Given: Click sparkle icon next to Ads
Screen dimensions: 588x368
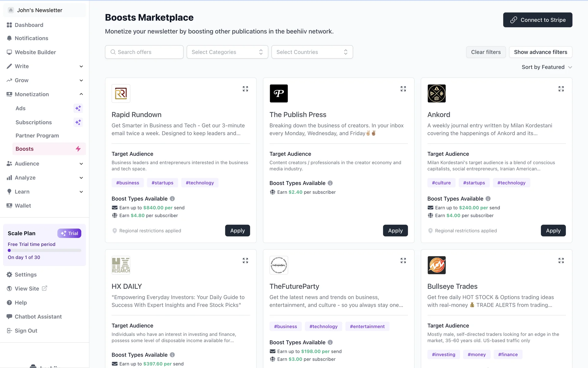Looking at the screenshot, I should pyautogui.click(x=78, y=108).
